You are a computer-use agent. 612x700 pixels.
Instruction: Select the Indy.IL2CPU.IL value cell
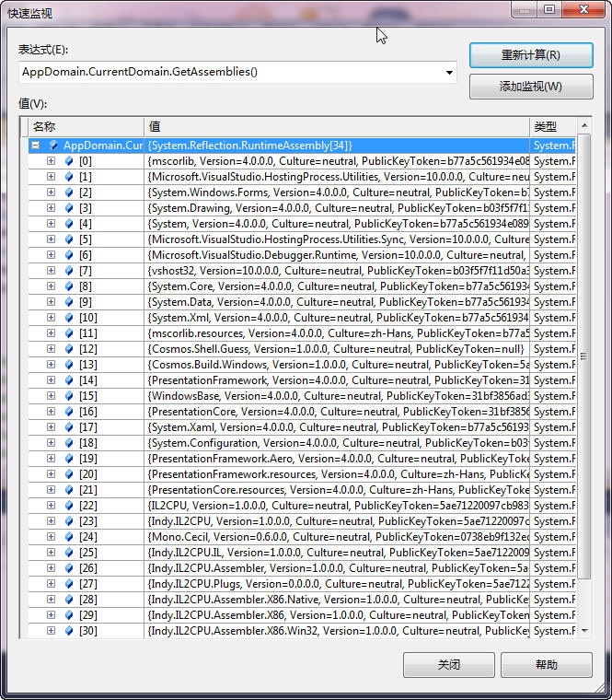coord(337,553)
